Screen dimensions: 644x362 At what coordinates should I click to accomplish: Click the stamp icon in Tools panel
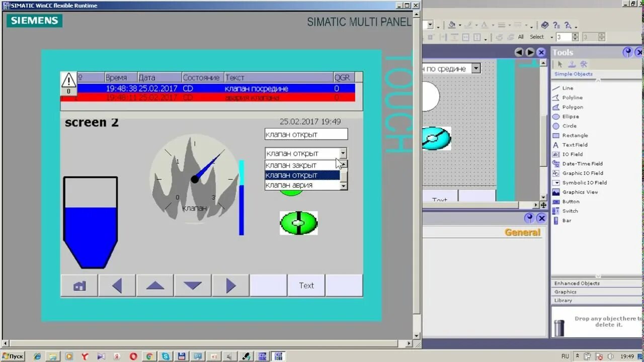click(x=572, y=64)
